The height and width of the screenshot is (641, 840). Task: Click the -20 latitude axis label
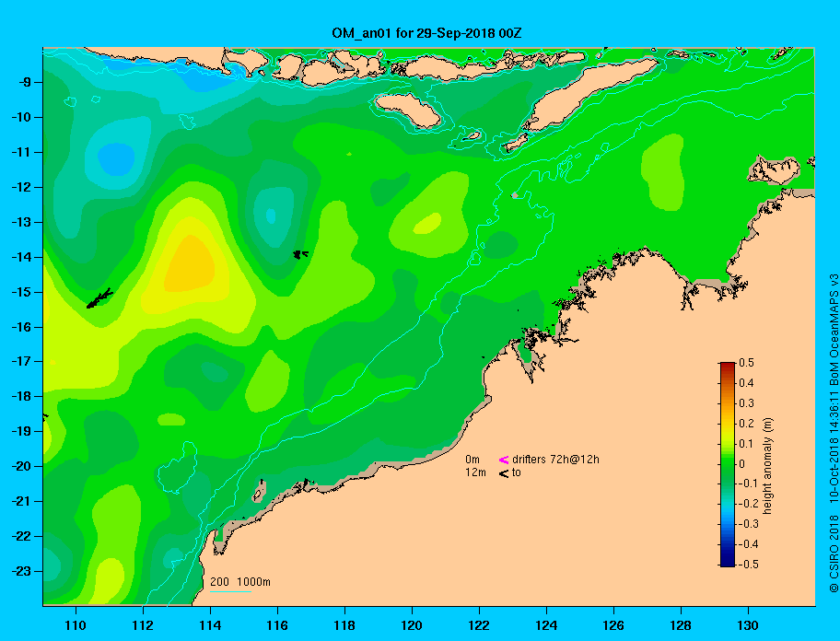pos(22,466)
